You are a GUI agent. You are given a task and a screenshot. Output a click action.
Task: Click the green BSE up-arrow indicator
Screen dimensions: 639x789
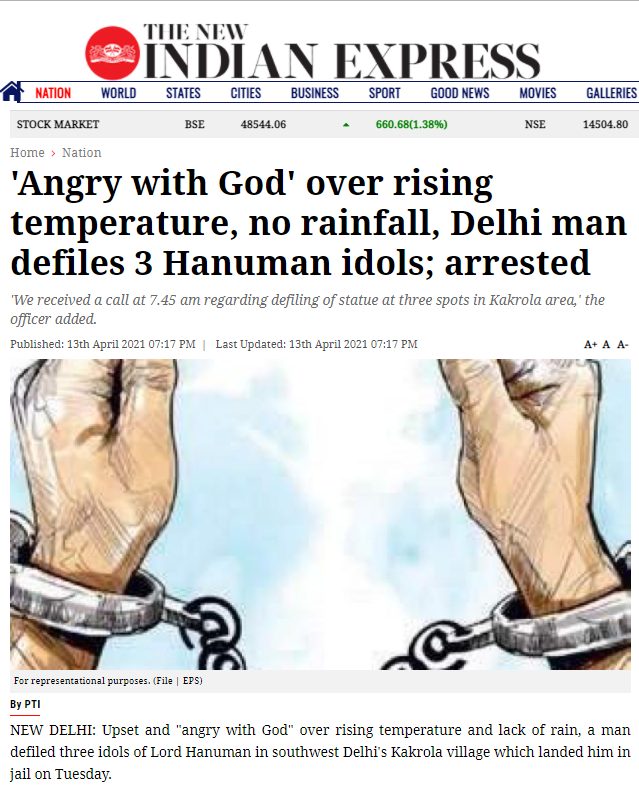[346, 125]
